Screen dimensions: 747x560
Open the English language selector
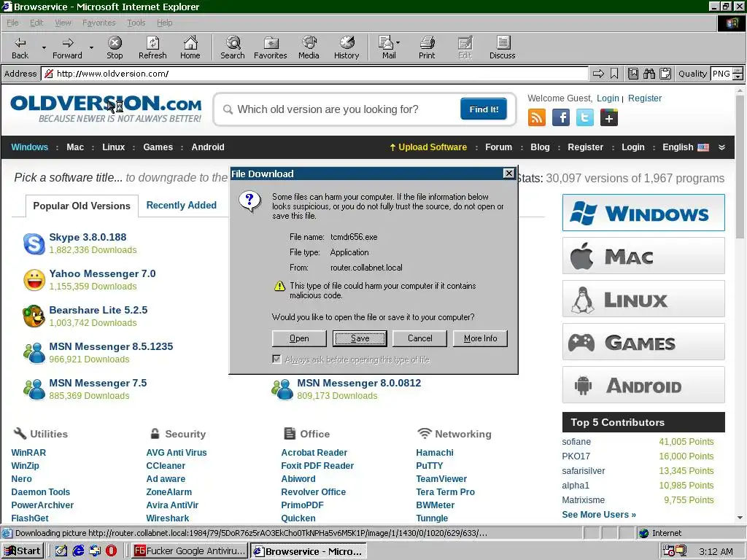coord(685,147)
